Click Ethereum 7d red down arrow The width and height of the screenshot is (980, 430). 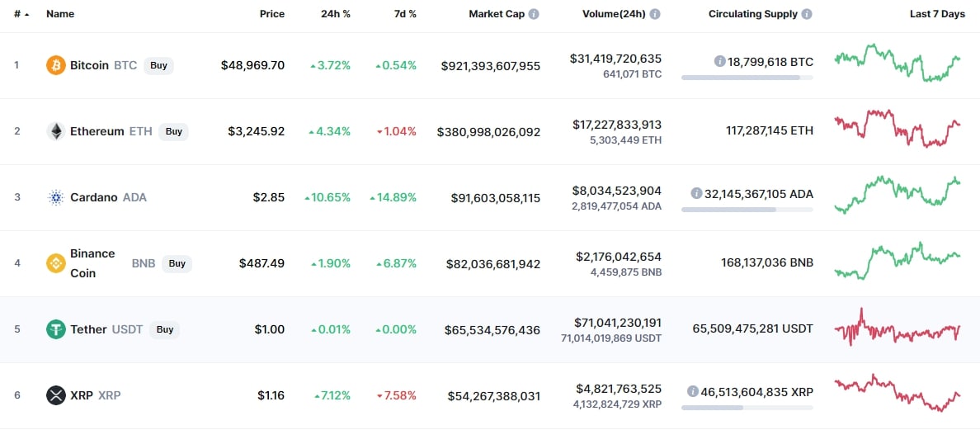[x=379, y=132]
